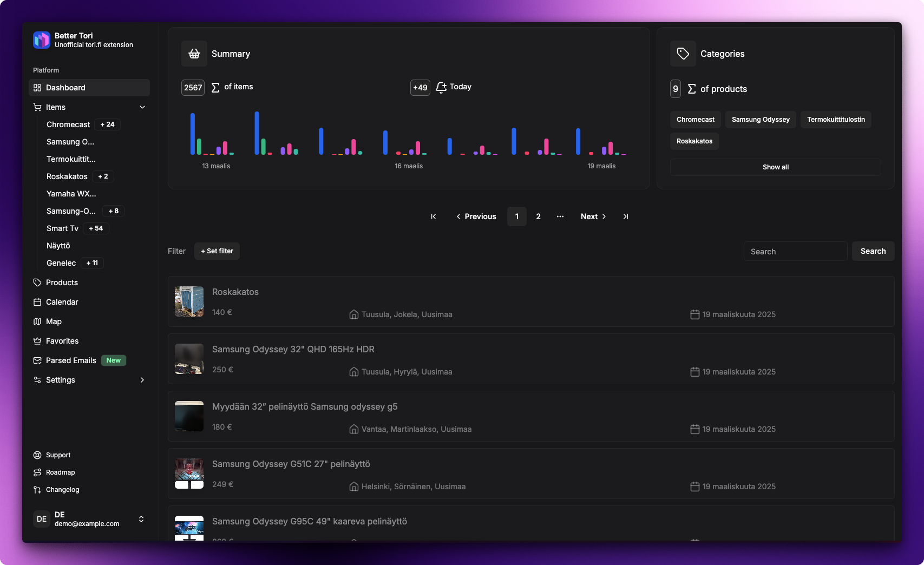Screen dimensions: 924x565
Task: Select Roskakatos item in sidebar
Action: [67, 176]
